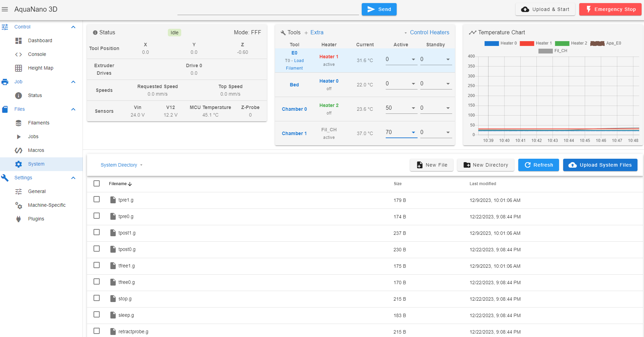The width and height of the screenshot is (644, 337).
Task: Collapse the Files sidebar section
Action: pos(73,109)
